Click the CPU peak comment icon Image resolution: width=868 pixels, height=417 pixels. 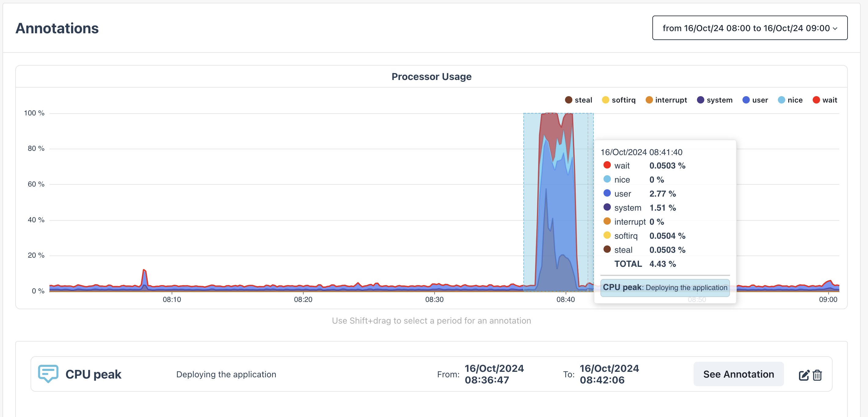coord(48,374)
